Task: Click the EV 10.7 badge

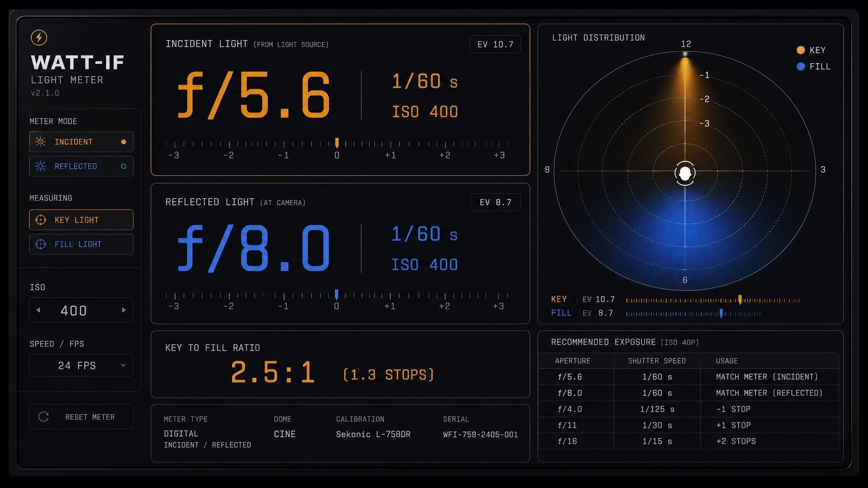Action: click(495, 44)
